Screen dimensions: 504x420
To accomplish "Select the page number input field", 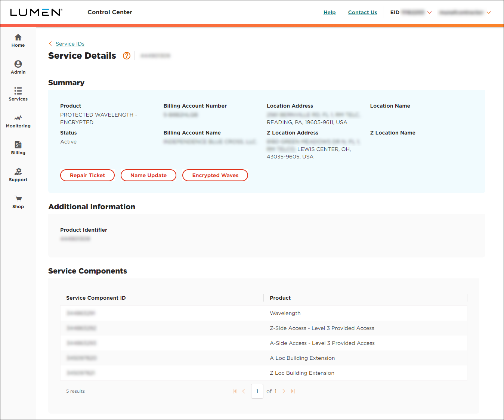I will 257,391.
